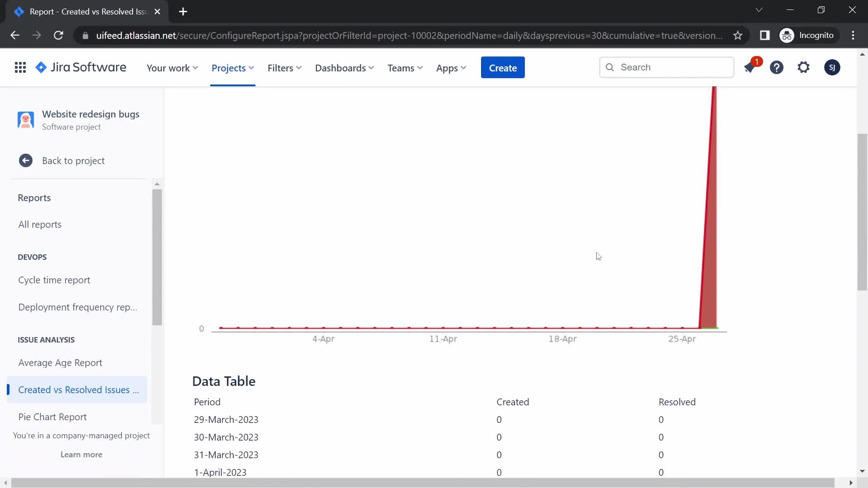
Task: Click the 4-Apr axis label
Action: pos(323,339)
